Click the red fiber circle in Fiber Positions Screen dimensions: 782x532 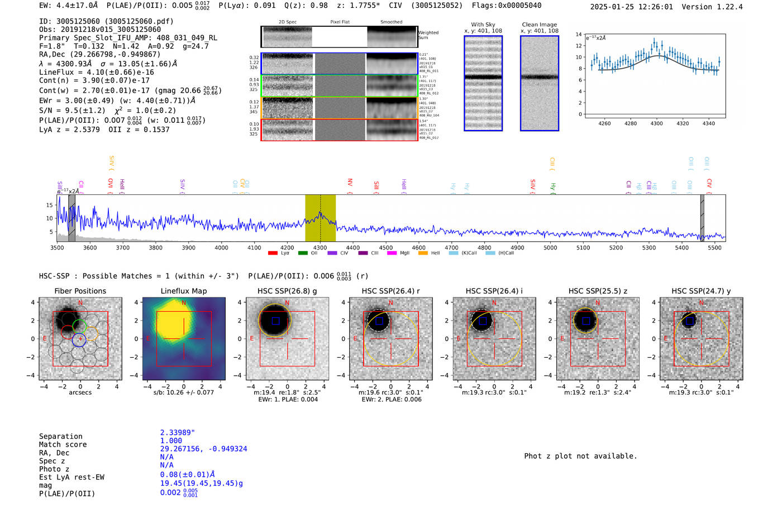click(67, 333)
